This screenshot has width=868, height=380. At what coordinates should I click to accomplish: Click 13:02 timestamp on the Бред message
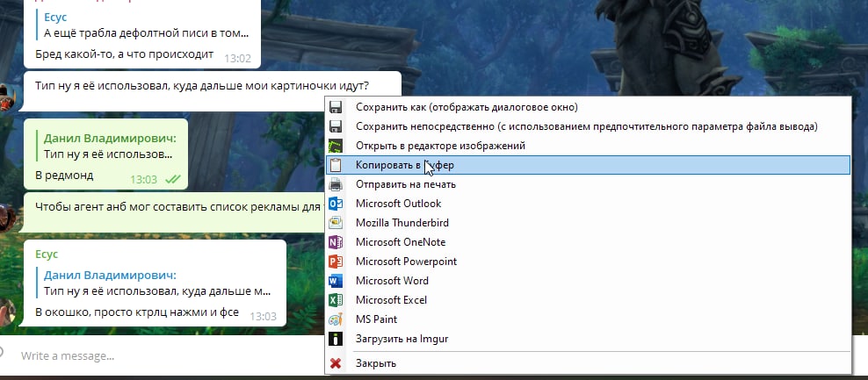click(237, 58)
